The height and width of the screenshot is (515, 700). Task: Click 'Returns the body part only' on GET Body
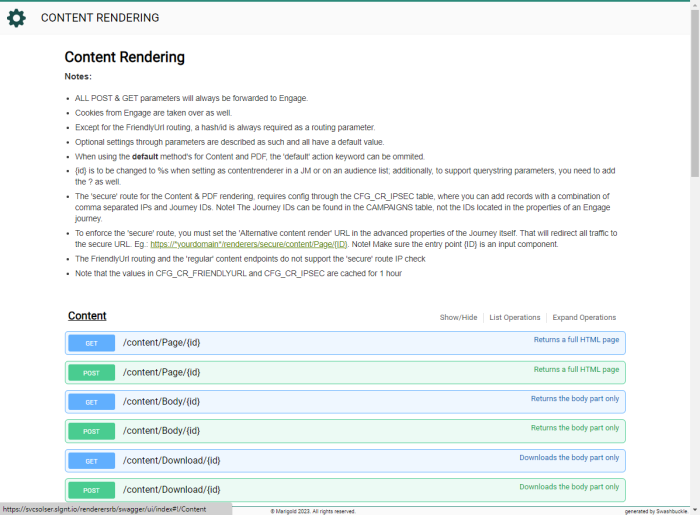pos(575,399)
